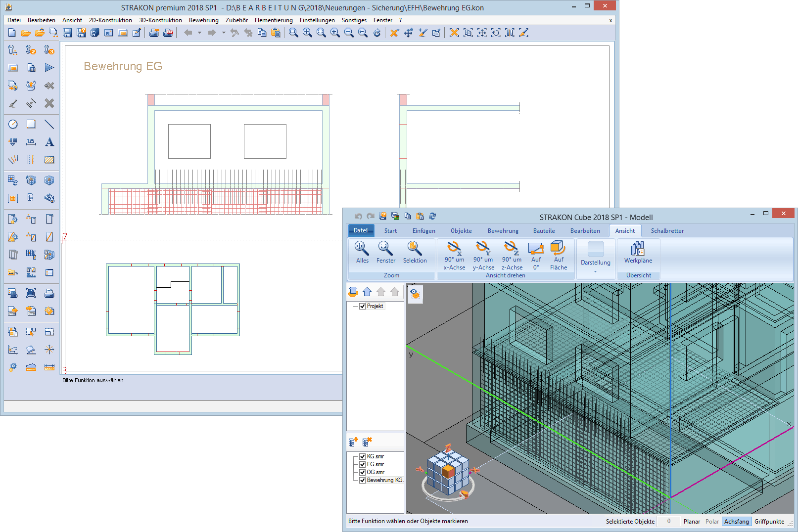The width and height of the screenshot is (798, 532).
Task: Toggle the Projekt checkbox in tree
Action: point(362,306)
